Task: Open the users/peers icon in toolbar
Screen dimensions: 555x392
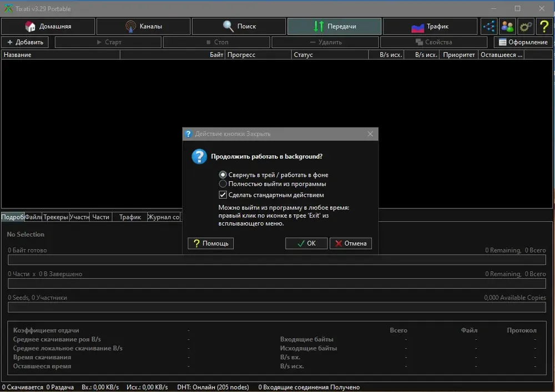Action: click(x=507, y=26)
